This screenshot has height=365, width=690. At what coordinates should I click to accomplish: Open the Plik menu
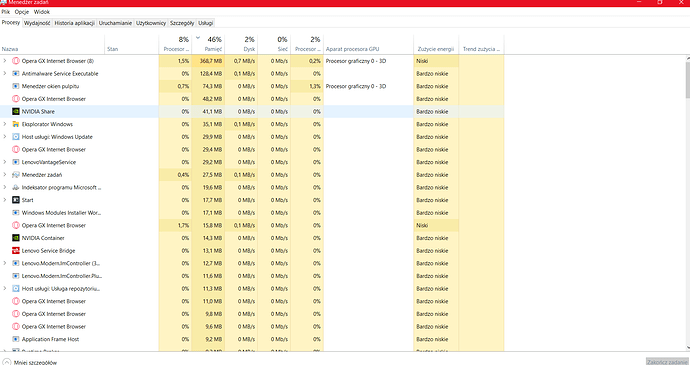tap(5, 12)
